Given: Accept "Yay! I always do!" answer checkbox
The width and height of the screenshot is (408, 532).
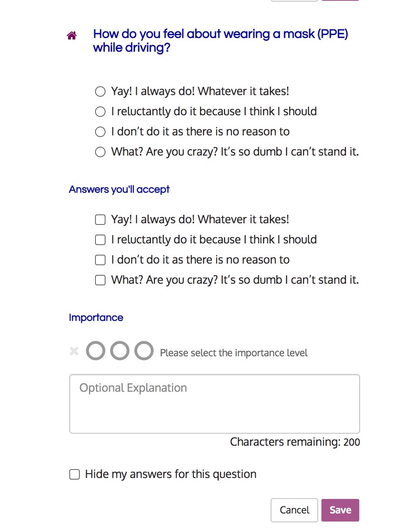Looking at the screenshot, I should coord(100,220).
